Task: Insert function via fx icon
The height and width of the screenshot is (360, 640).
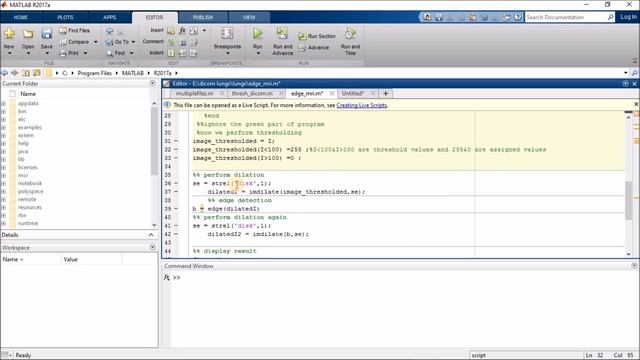Action: tap(182, 31)
